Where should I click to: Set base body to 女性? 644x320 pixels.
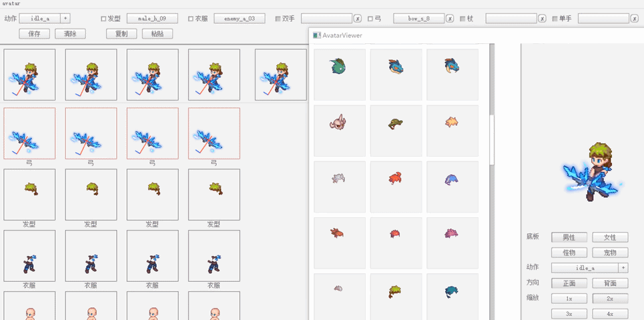(610, 237)
